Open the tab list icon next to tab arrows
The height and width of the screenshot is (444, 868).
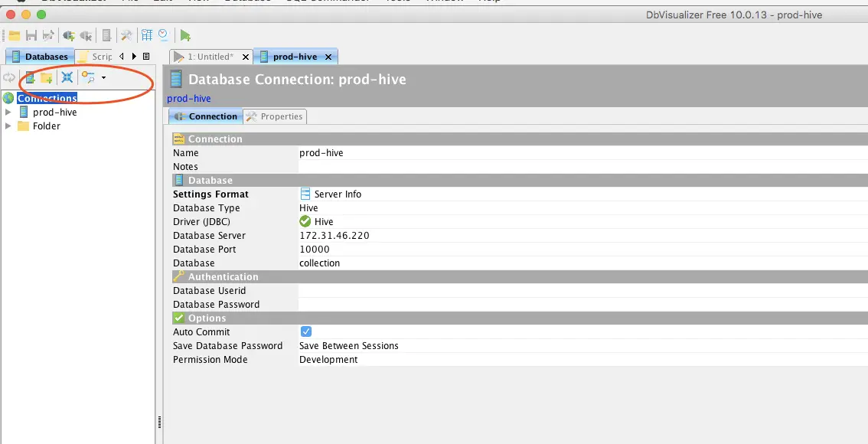pos(146,57)
